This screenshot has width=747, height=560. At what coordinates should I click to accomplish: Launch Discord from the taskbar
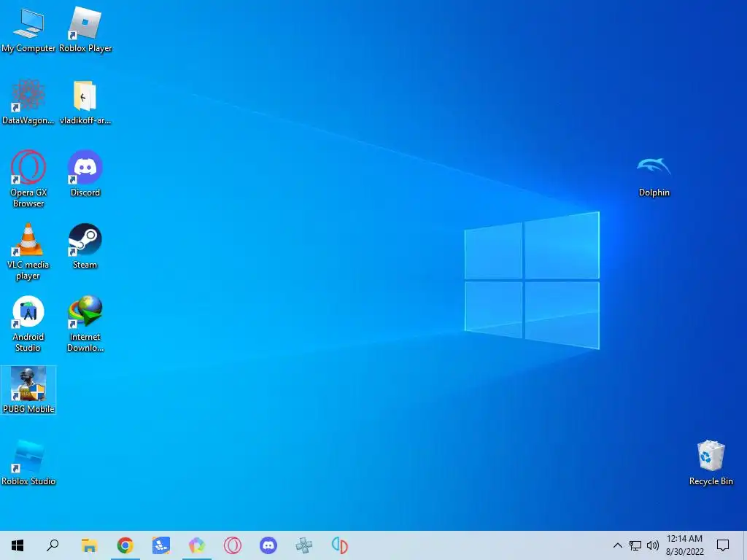click(268, 545)
